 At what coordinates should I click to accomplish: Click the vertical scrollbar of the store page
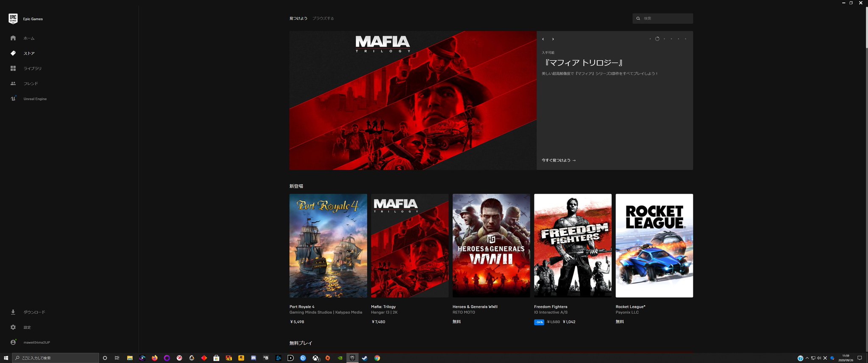click(x=866, y=28)
